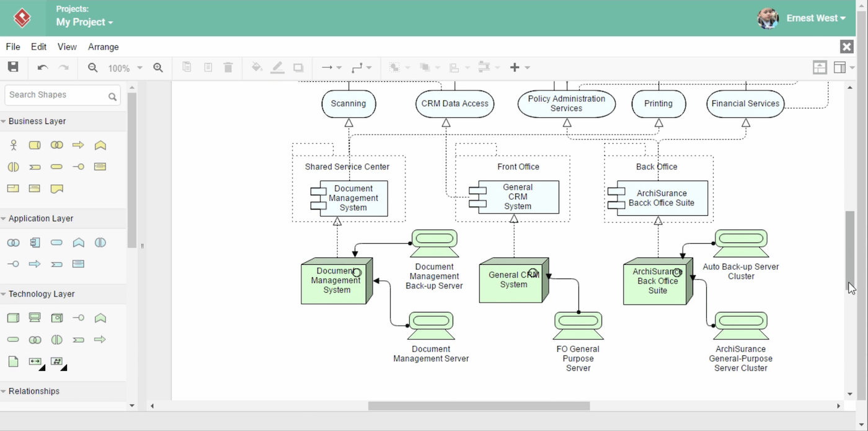The image size is (868, 431).
Task: Select the Application Component shape
Action: point(35,242)
